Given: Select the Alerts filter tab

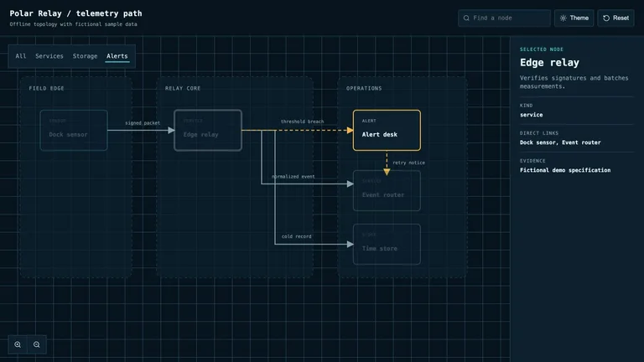Looking at the screenshot, I should point(117,56).
